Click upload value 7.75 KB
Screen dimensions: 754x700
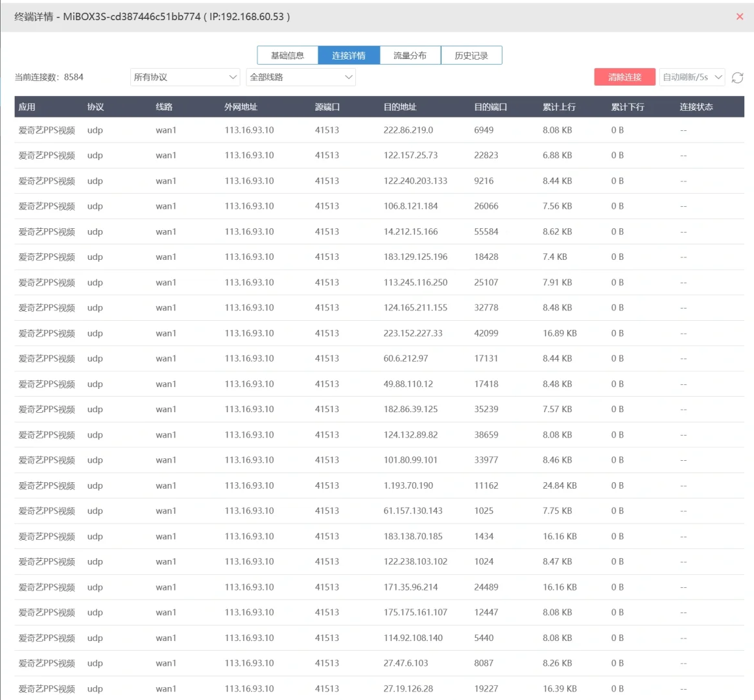558,511
